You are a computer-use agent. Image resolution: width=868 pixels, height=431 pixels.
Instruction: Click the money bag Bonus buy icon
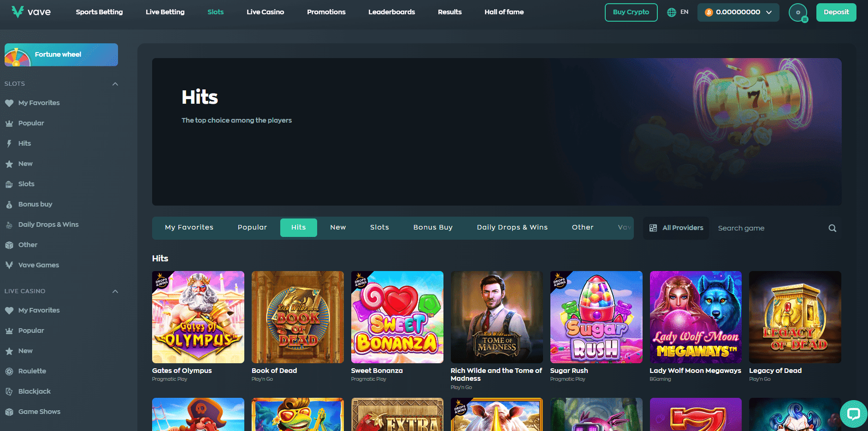pos(9,205)
